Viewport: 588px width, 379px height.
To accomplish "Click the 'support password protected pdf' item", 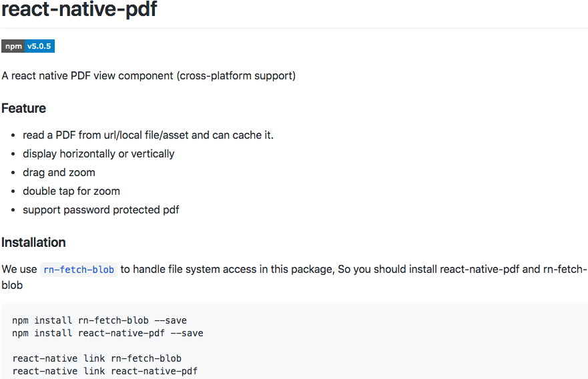I will pos(101,210).
